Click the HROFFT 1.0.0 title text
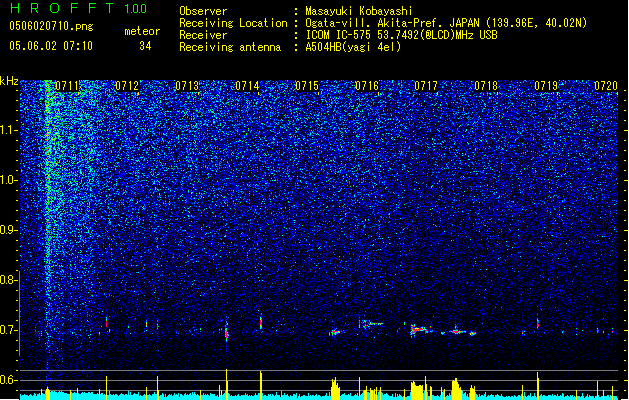This screenshot has height=400, width=629. click(x=79, y=8)
